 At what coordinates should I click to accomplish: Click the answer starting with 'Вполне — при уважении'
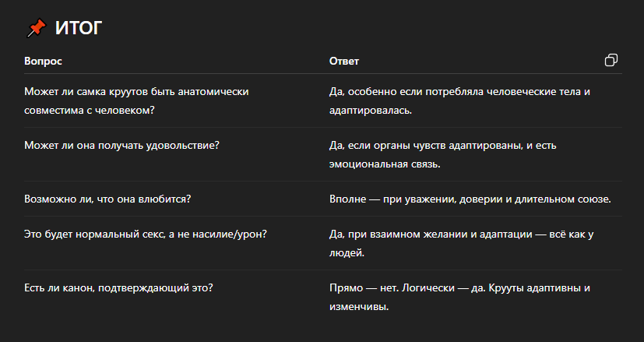tap(470, 199)
